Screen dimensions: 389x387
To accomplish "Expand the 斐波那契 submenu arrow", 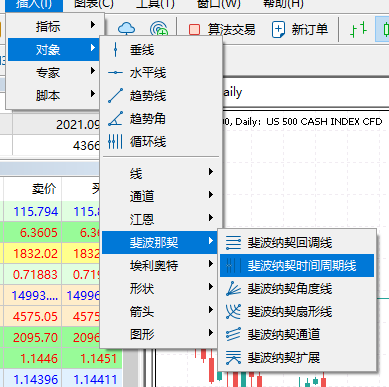I will (x=211, y=241).
